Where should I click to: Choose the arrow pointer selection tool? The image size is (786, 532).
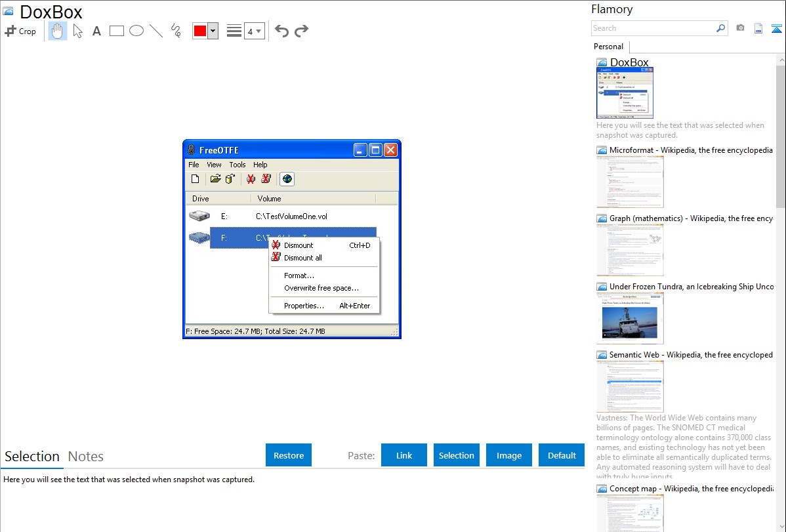[77, 31]
